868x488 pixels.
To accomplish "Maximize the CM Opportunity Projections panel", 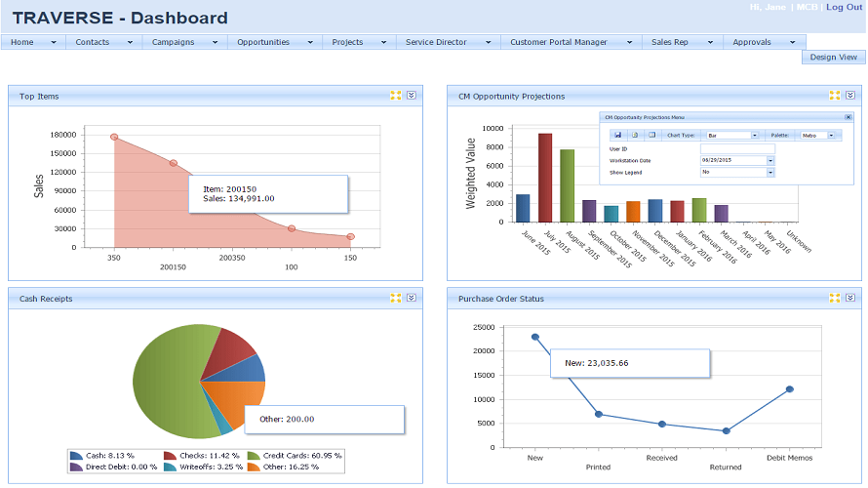I will pos(834,96).
